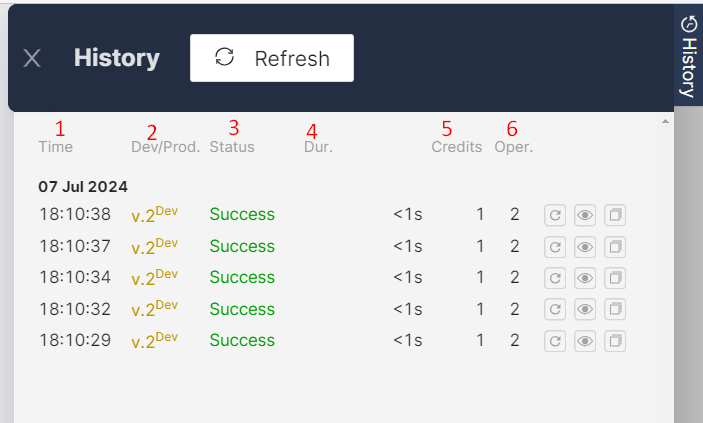
Task: Click Success status of 18:10:37 run
Action: coord(242,246)
